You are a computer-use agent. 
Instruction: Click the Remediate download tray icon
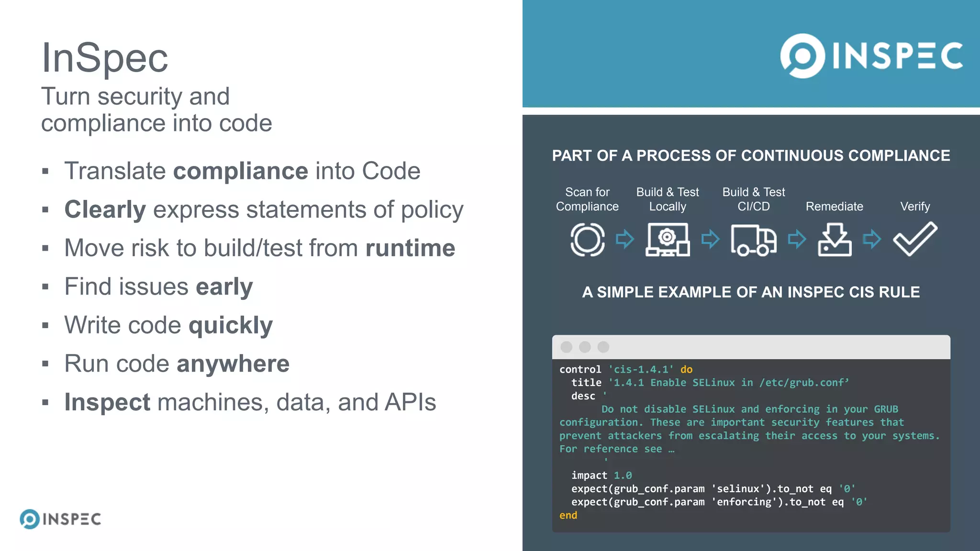click(835, 239)
